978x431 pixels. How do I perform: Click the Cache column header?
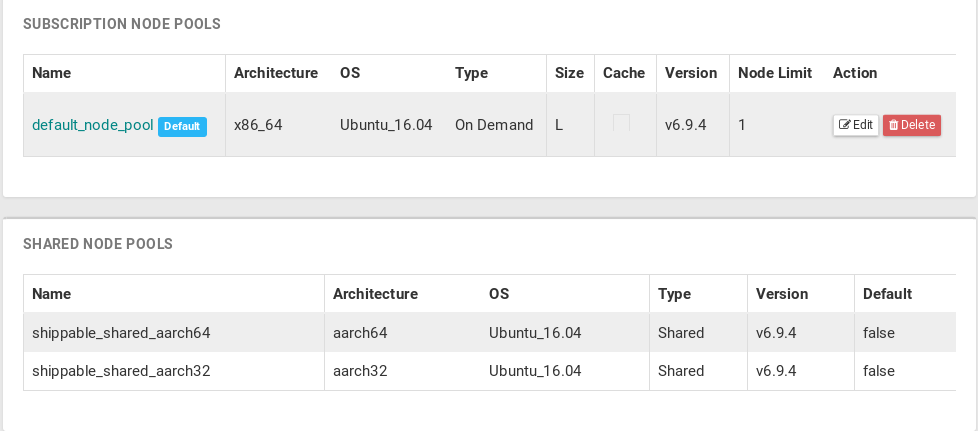point(624,73)
